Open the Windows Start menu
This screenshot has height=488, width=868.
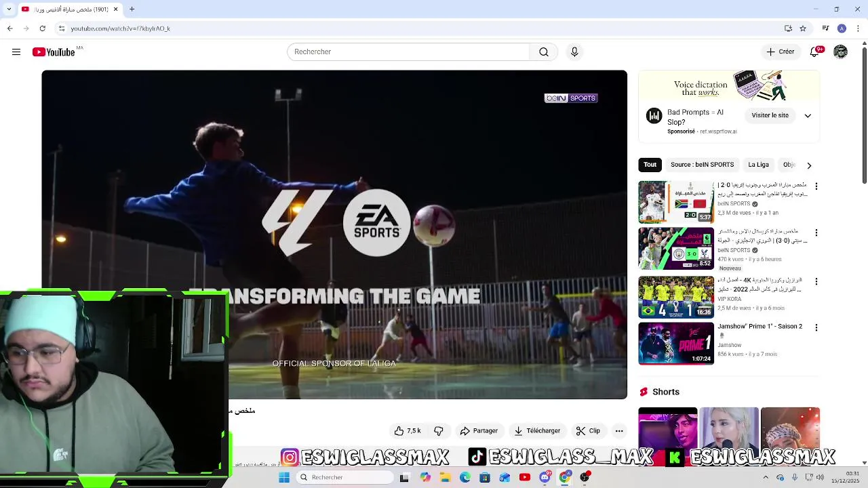[x=284, y=477]
